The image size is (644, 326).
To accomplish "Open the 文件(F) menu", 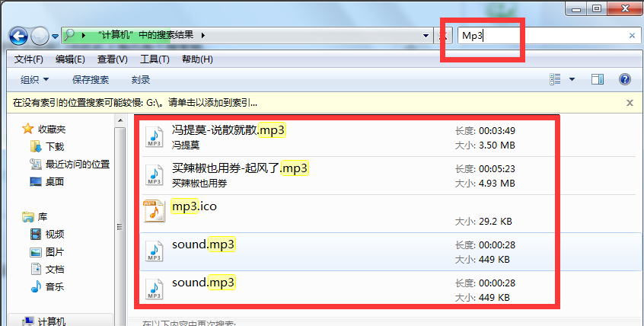I will click(29, 59).
